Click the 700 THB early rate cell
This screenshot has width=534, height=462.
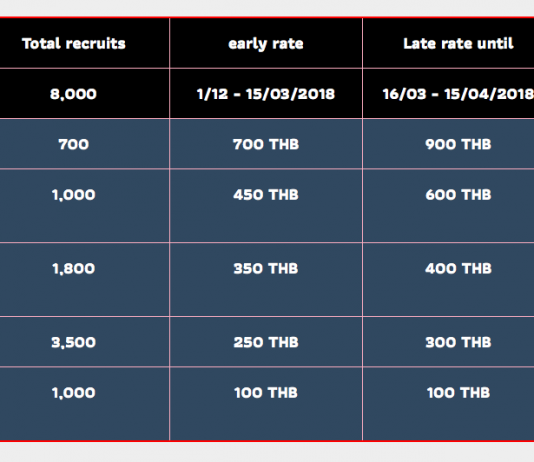[x=266, y=144]
